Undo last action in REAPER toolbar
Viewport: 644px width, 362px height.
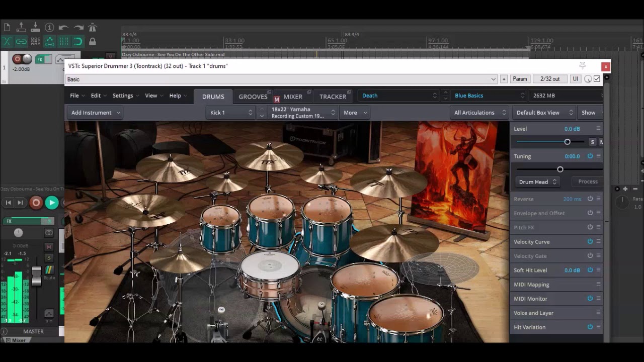(63, 28)
